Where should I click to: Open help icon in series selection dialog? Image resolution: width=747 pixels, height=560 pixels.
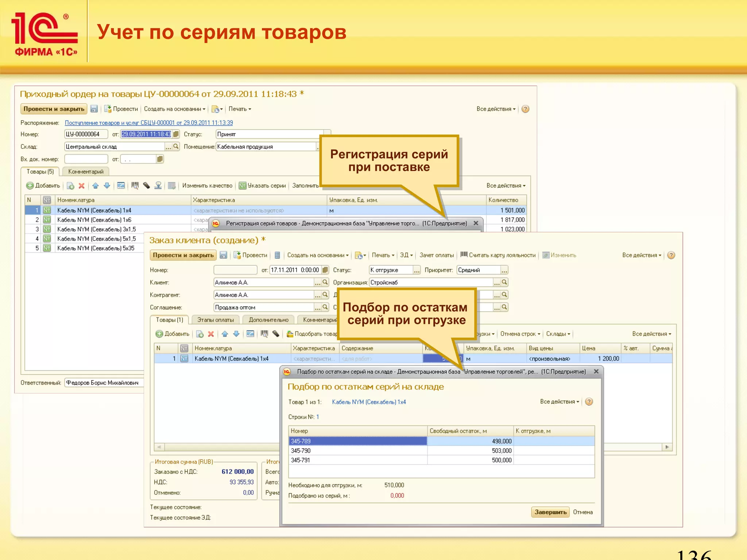(589, 402)
